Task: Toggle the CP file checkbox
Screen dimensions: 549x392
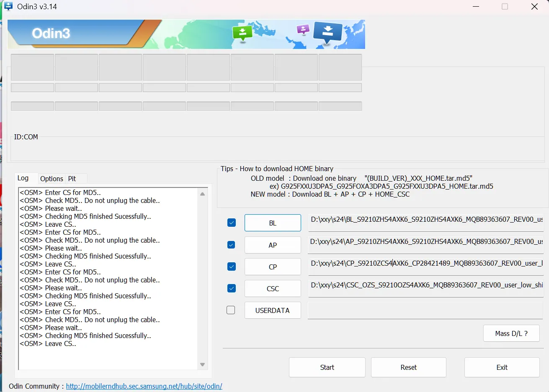Action: pos(231,266)
